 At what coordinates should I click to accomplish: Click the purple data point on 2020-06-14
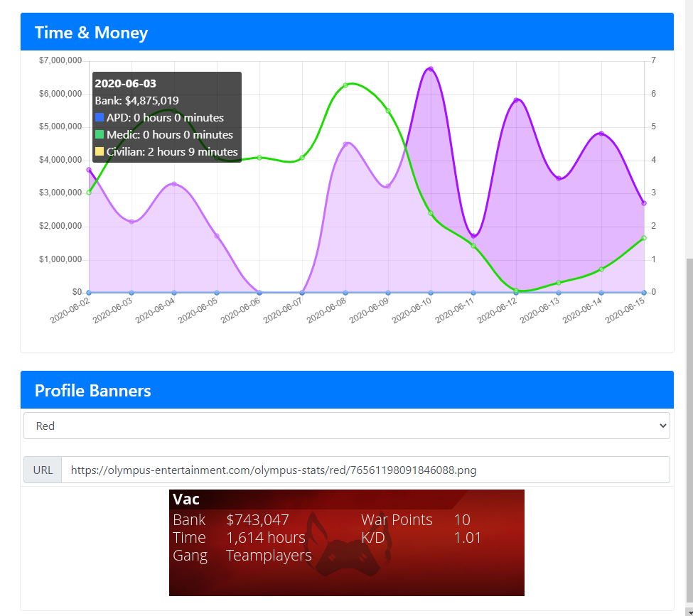click(601, 134)
